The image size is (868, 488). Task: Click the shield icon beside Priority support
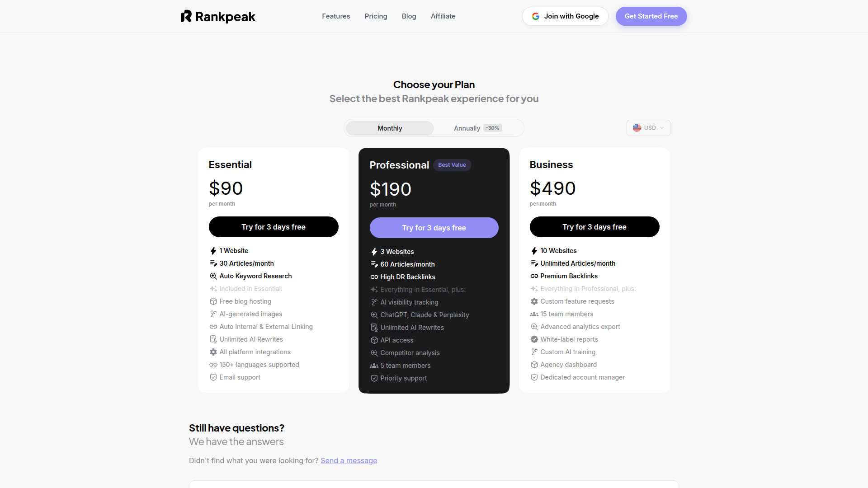[x=373, y=378]
